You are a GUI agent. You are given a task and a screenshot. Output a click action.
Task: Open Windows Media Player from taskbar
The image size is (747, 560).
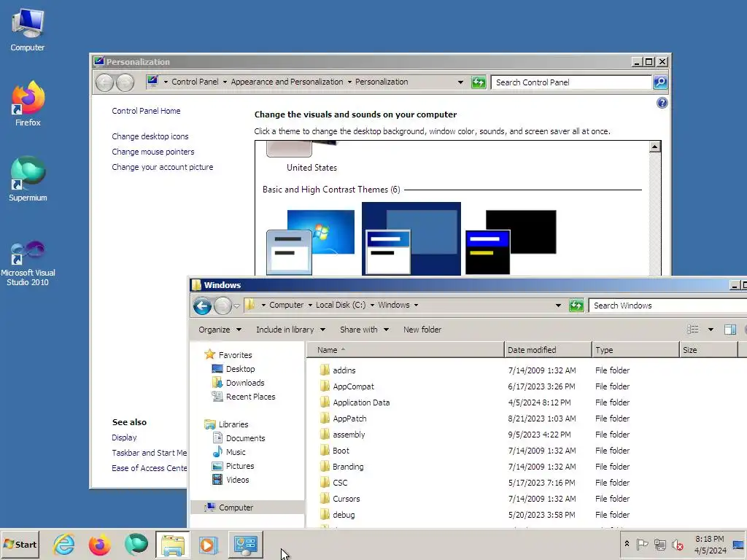[x=208, y=544]
